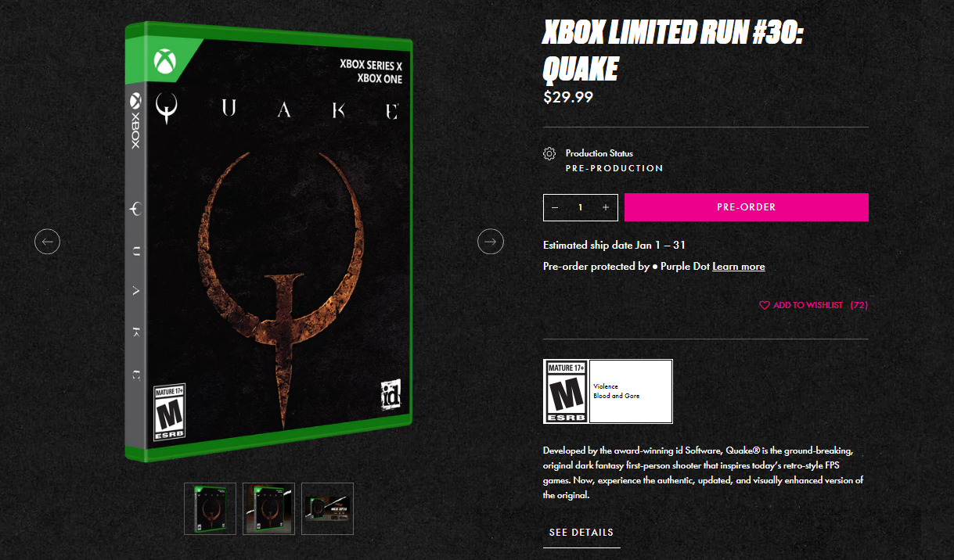This screenshot has width=954, height=560.
Task: Click the ESRB Mature 17+ rating badge
Action: tap(566, 391)
